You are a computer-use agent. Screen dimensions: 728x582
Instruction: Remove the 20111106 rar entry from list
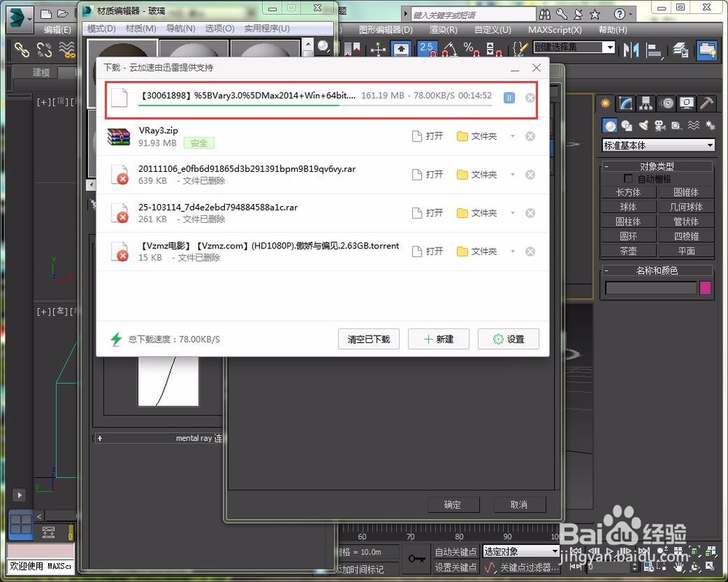(x=530, y=175)
